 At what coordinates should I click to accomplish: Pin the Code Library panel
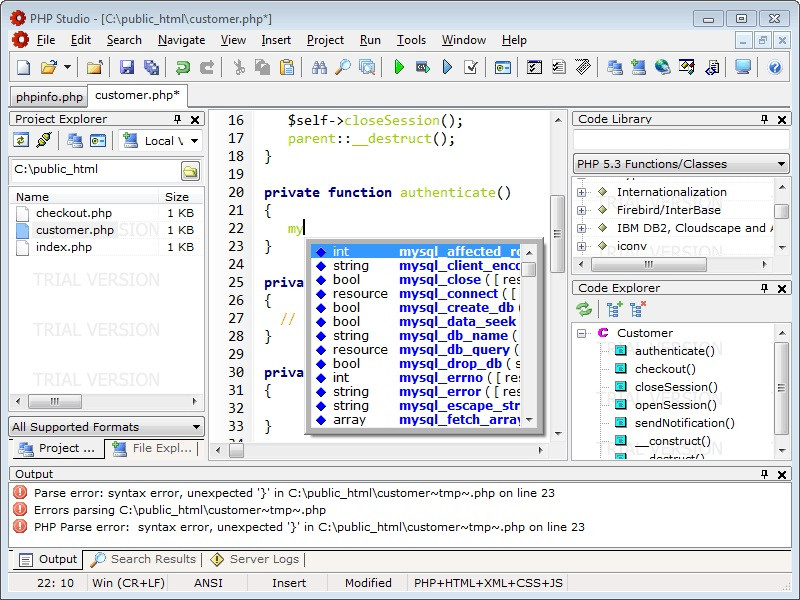[764, 119]
